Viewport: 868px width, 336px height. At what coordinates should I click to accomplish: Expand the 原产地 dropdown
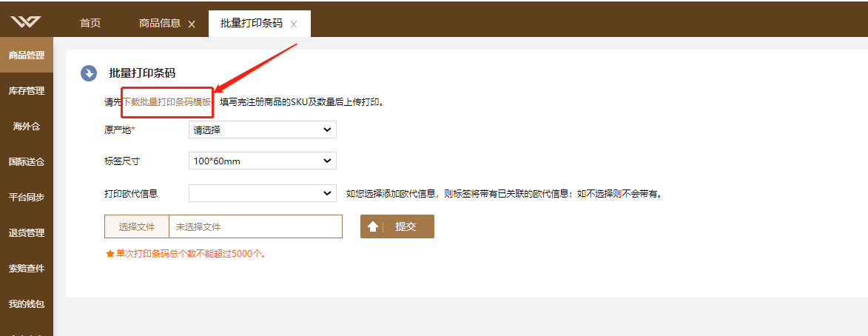pyautogui.click(x=263, y=130)
